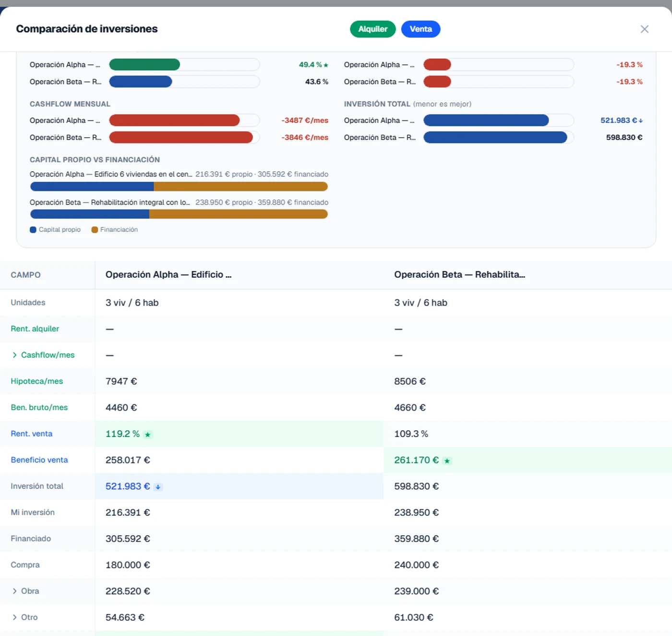The height and width of the screenshot is (636, 672).
Task: Click the Operación Beta — Rehabilita column header
Action: tap(459, 274)
